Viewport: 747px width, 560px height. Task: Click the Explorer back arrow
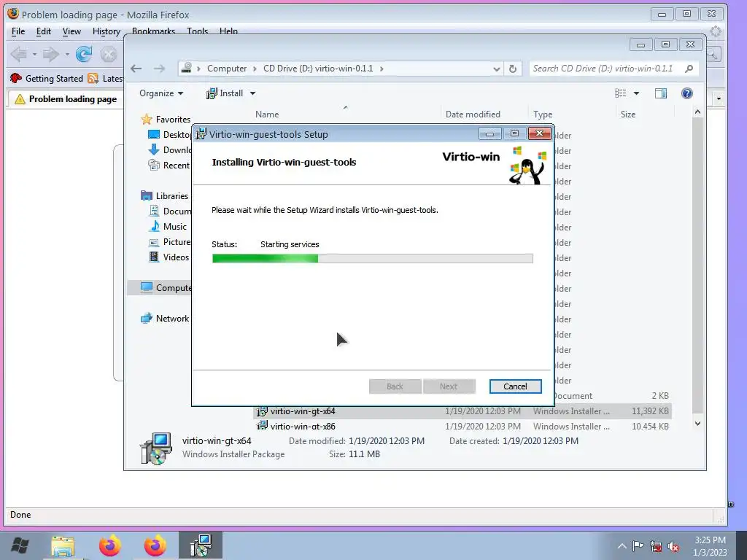136,69
